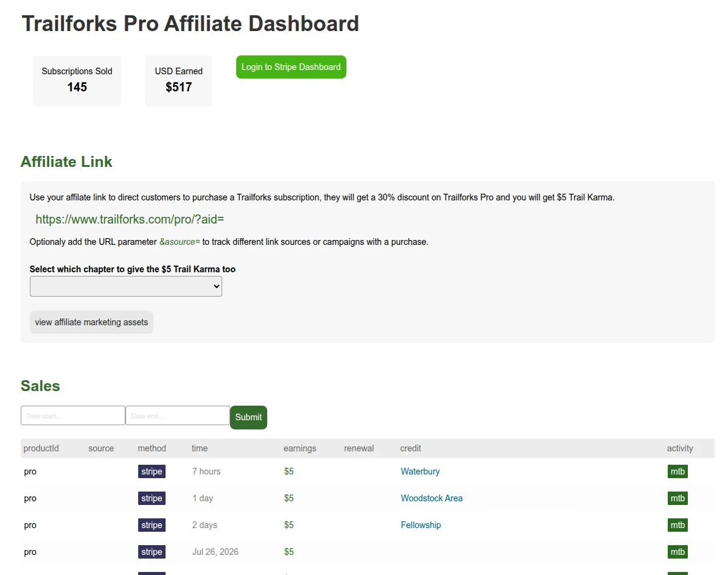Click stripe badge in 2 days row

[152, 525]
